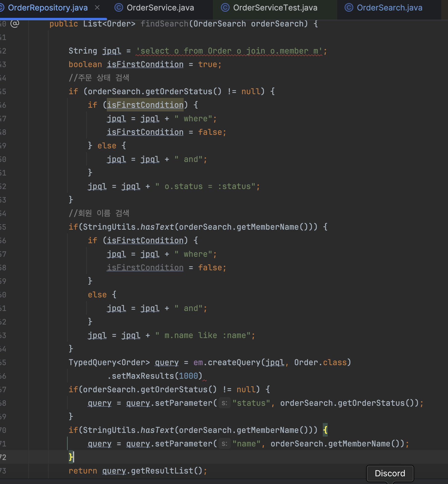Click the public keyword in the method signature
This screenshot has height=484, width=448.
click(x=64, y=24)
